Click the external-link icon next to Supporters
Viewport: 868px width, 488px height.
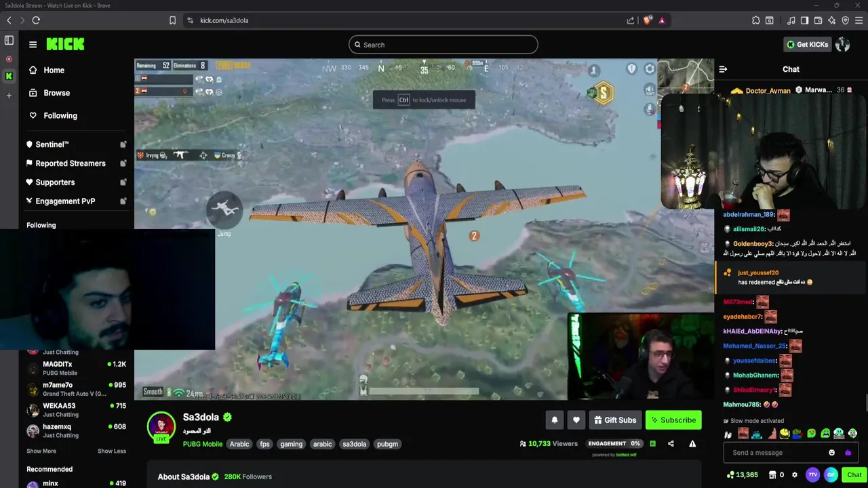(123, 182)
